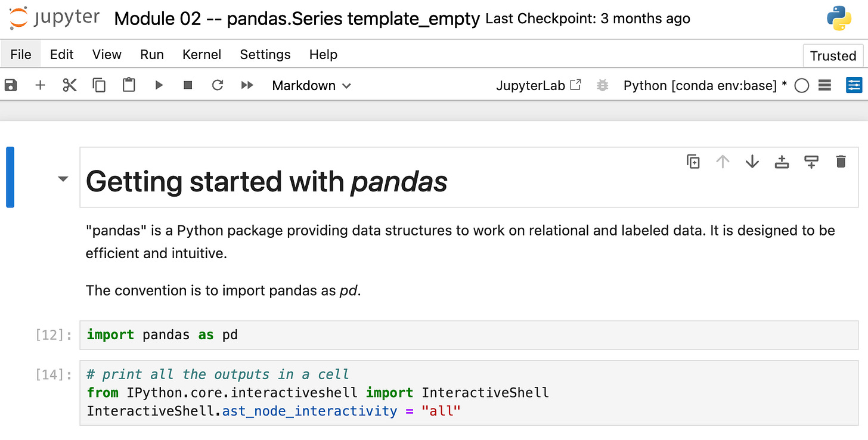
Task: Switch kernel Python [conda env:base]
Action: tap(705, 85)
